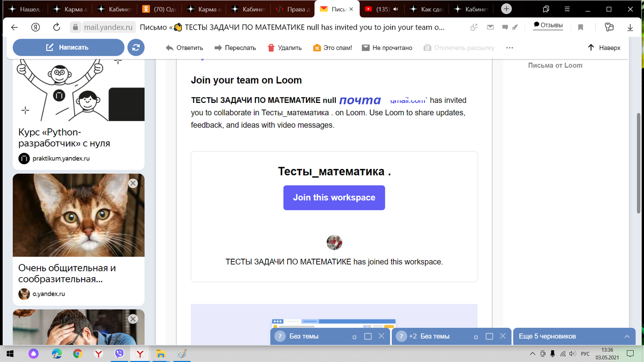Close the cat advertisement with its X

[133, 183]
